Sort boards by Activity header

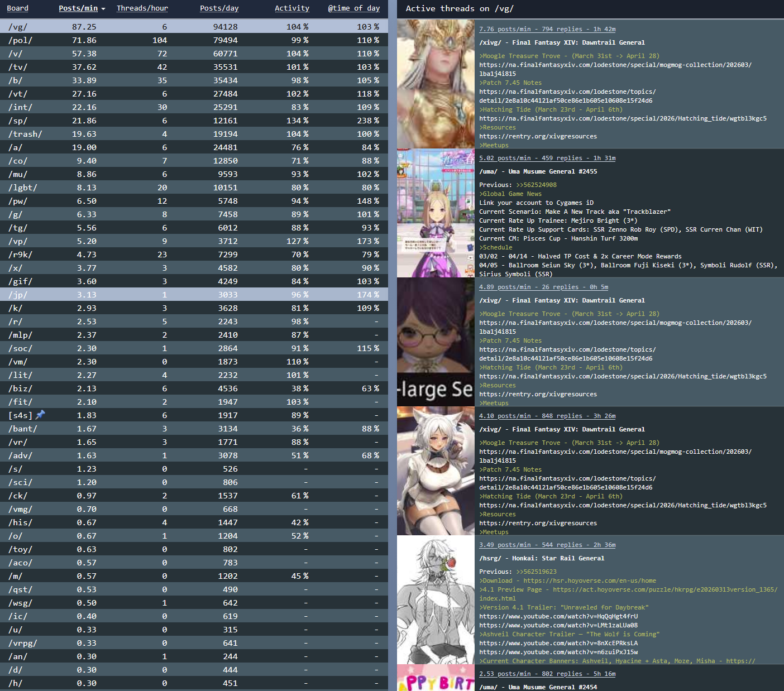292,8
